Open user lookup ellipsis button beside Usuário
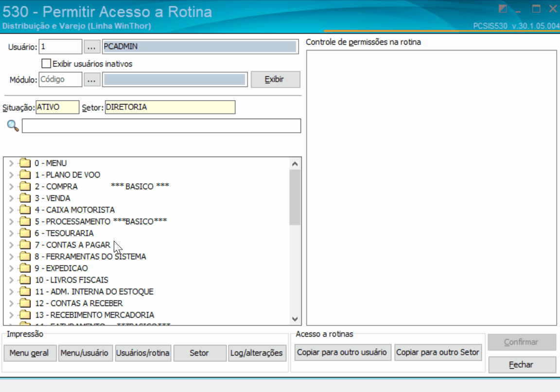 (92, 47)
